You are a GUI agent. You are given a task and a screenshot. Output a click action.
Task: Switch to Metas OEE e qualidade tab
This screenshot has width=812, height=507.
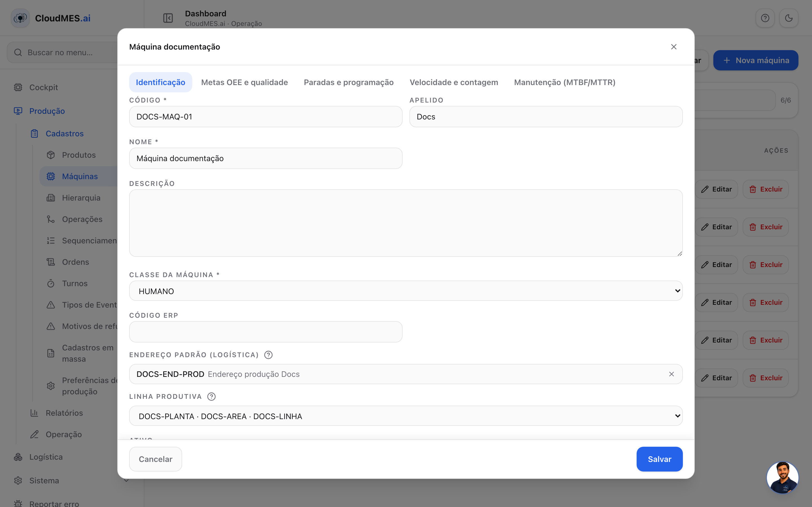click(244, 82)
